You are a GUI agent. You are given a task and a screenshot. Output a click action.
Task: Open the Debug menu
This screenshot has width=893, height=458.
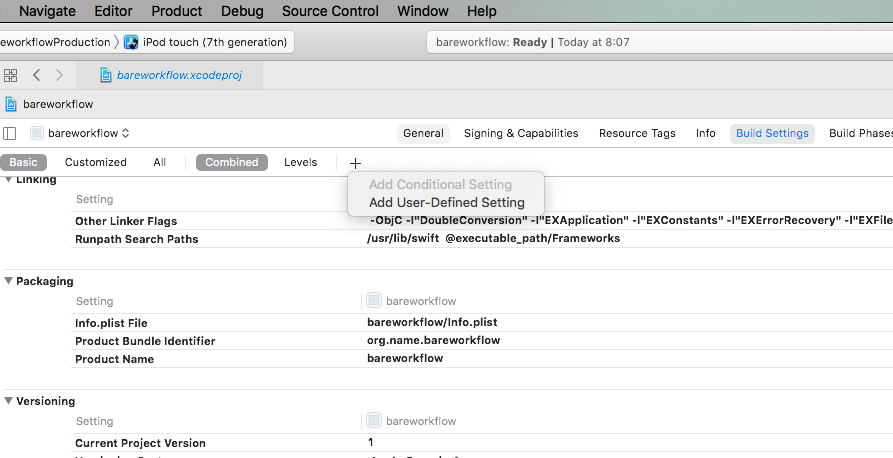tap(242, 11)
